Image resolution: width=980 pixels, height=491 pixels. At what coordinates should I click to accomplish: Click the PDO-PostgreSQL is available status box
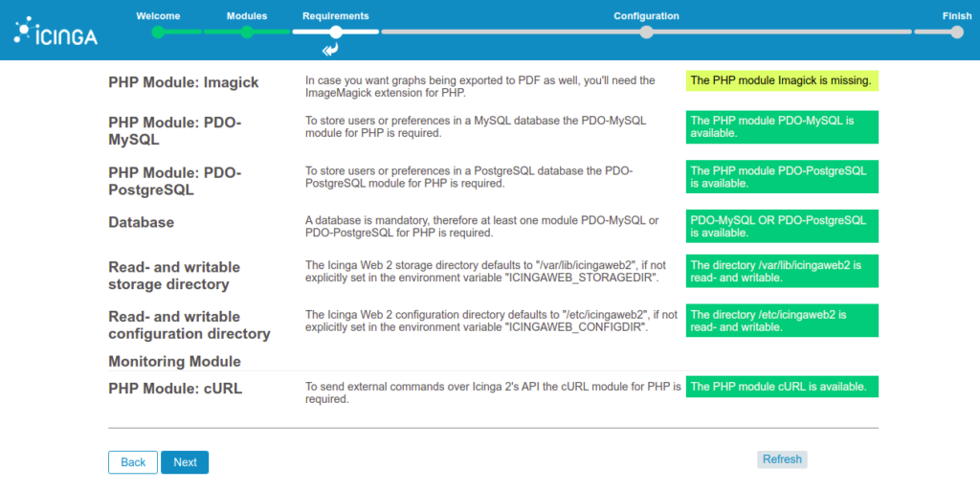click(x=782, y=177)
